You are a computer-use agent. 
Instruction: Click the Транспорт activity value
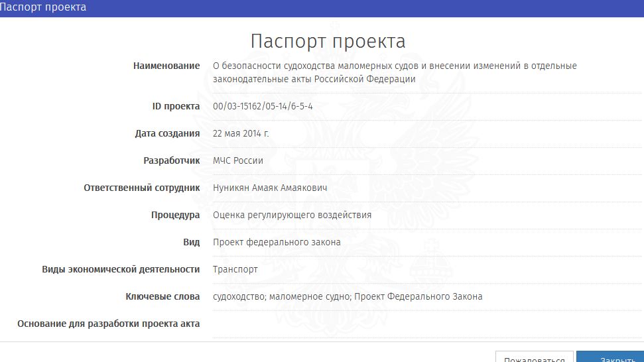pyautogui.click(x=235, y=269)
